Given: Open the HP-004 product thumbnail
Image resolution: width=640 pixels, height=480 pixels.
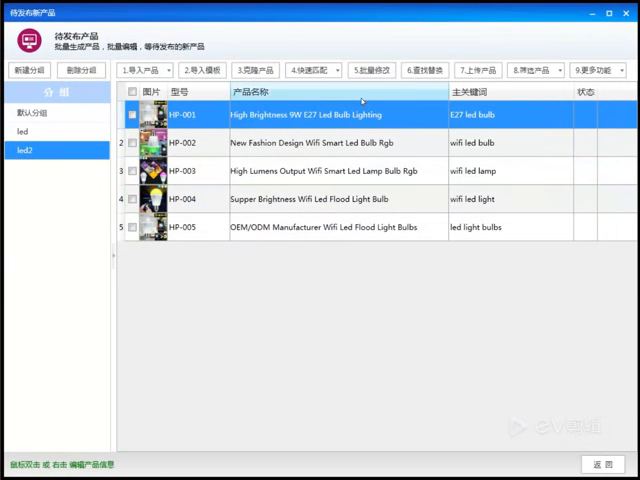Looking at the screenshot, I should [x=153, y=199].
